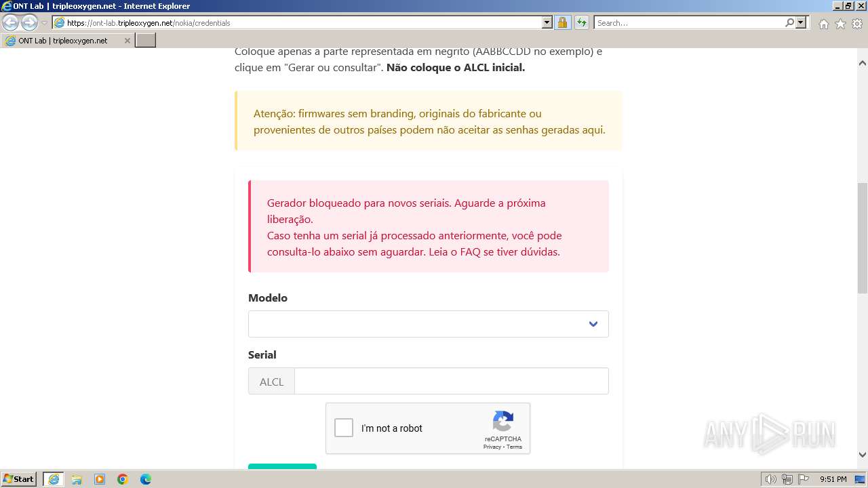The width and height of the screenshot is (868, 488).
Task: Open the search provider dropdown arrow
Action: (801, 22)
